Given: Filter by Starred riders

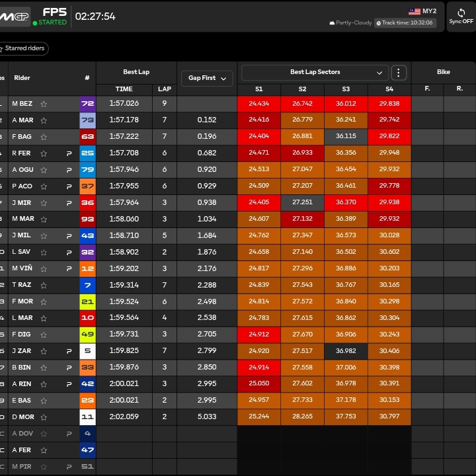Looking at the screenshot, I should [x=24, y=48].
